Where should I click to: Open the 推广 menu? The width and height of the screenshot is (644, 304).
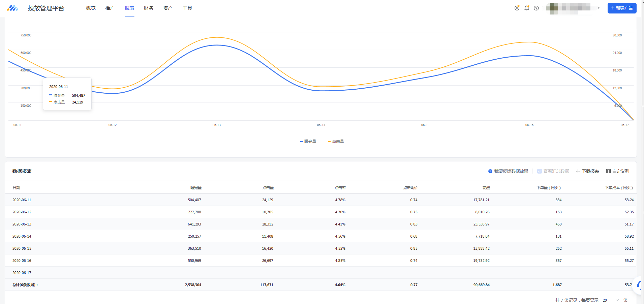coord(110,8)
